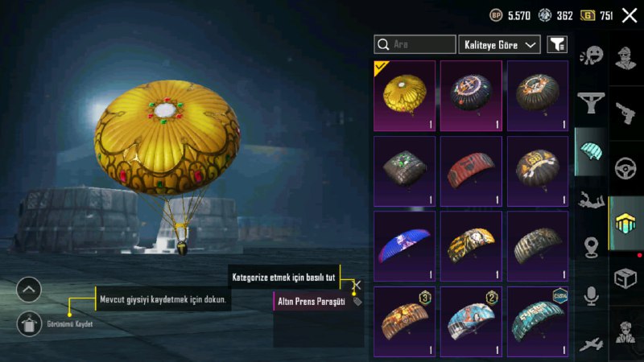Select the equipped golden parachute thumbnail
644x362 pixels.
(405, 96)
